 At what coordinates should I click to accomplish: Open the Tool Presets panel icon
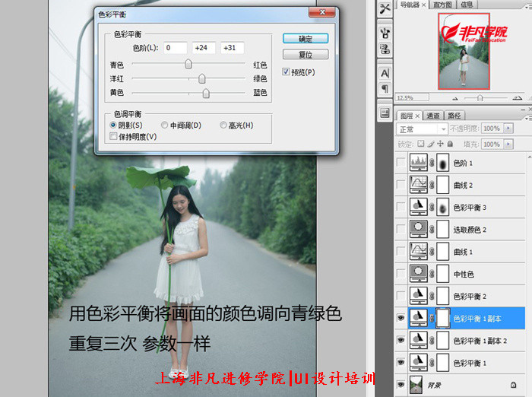pyautogui.click(x=385, y=8)
